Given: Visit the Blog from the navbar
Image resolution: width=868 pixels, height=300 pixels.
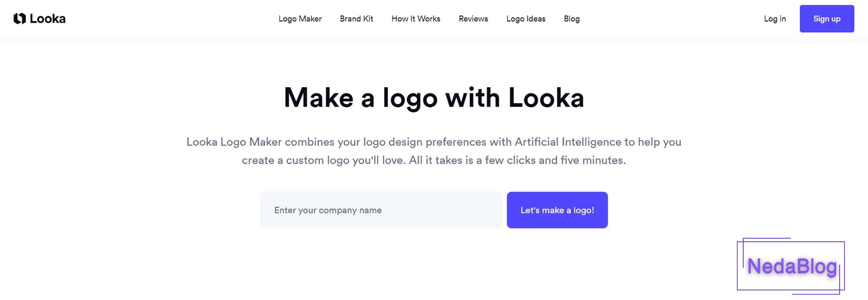Looking at the screenshot, I should click(571, 19).
